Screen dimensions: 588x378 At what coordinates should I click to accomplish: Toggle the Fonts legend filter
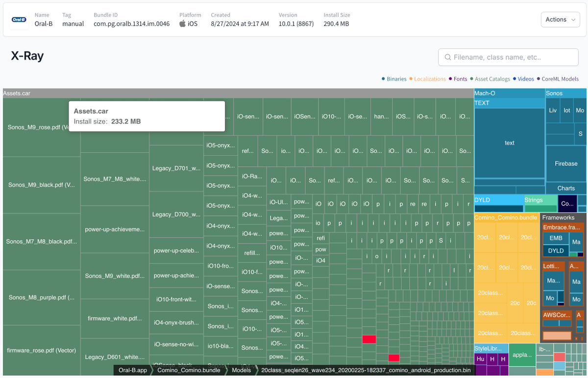(x=458, y=79)
